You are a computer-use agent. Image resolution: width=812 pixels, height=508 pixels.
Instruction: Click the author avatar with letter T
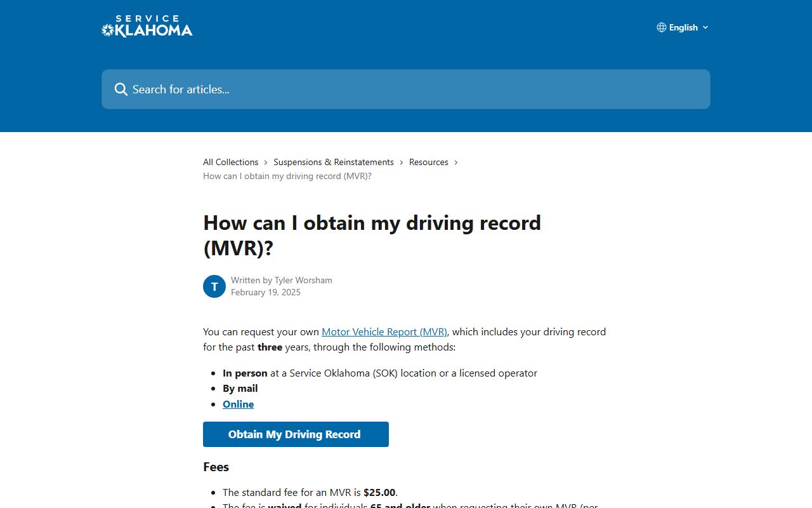tap(214, 286)
